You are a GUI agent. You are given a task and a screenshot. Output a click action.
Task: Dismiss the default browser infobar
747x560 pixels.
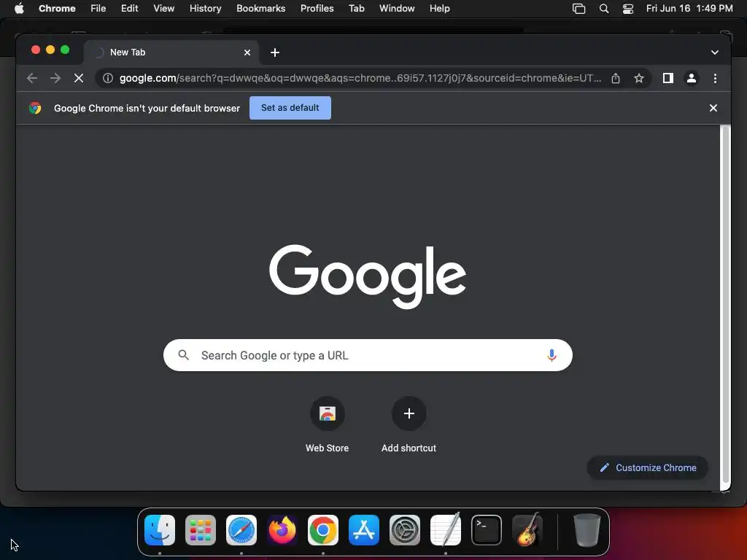(x=713, y=108)
